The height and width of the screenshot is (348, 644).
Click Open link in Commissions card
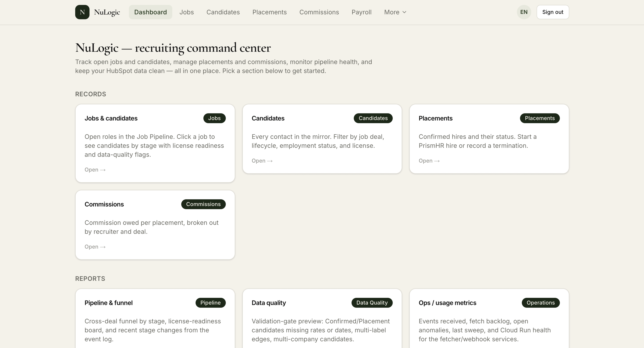pos(95,247)
